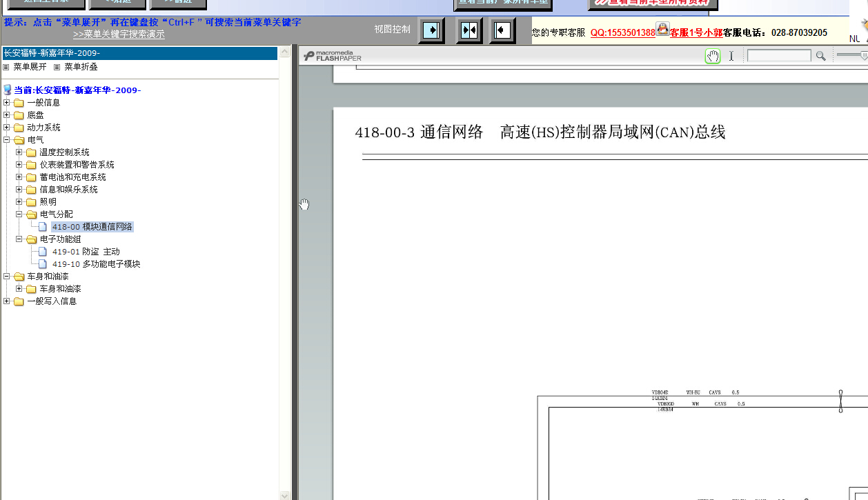
Task: Click the 温度控制系统 folder icon
Action: pos(31,152)
